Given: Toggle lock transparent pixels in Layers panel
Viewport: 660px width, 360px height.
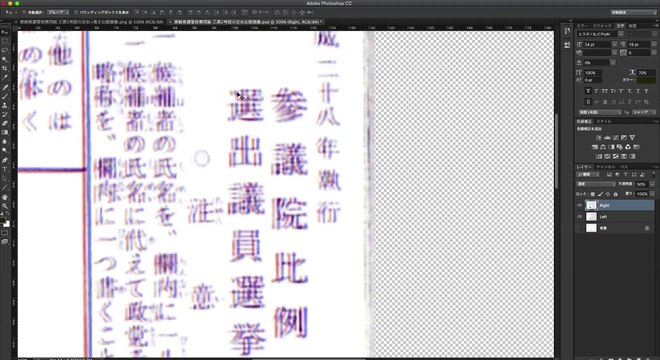Looking at the screenshot, I should click(592, 194).
